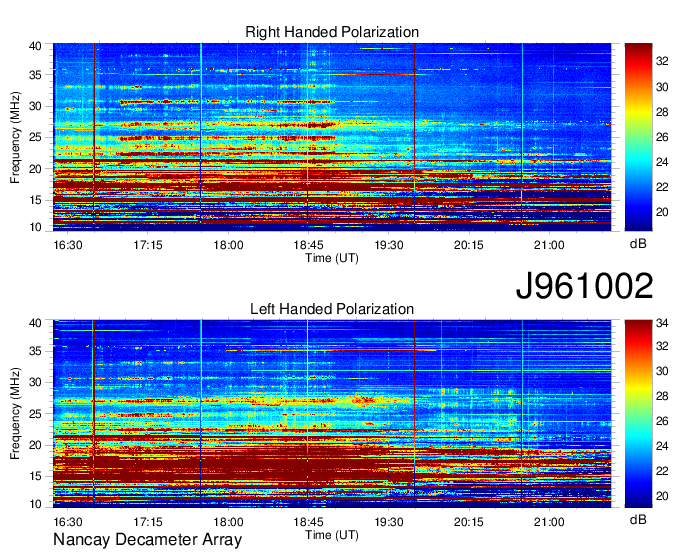This screenshot has height=552, width=680.
Task: Click the 20 frequency tick on Left Handed plot
Action: [36, 445]
